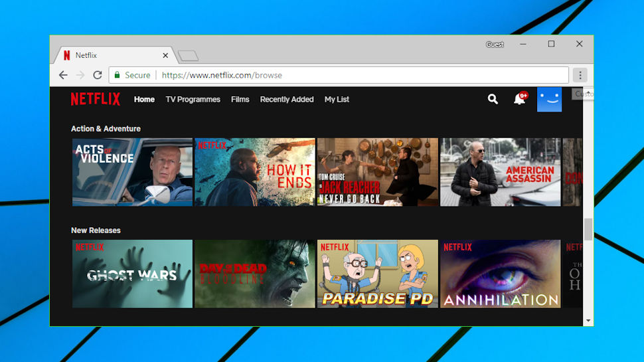Select the Netflix browser tab
Image resolution: width=644 pixels, height=362 pixels.
[x=115, y=55]
